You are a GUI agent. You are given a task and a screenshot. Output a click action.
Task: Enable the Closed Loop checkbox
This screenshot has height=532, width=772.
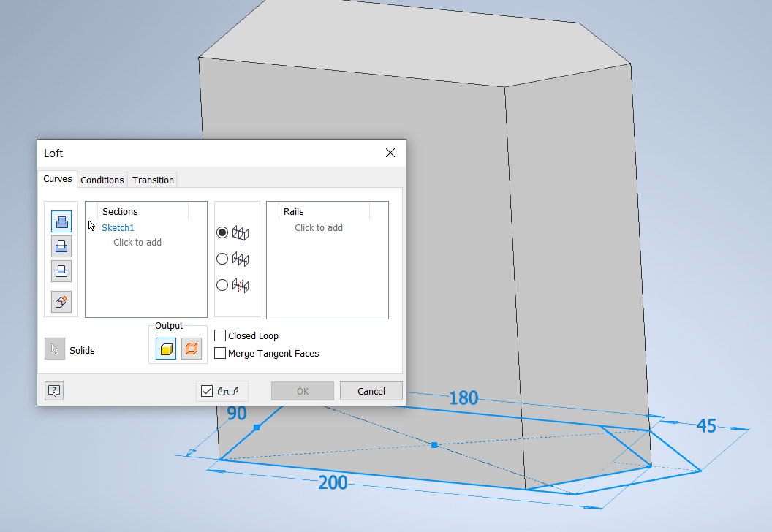[220, 335]
